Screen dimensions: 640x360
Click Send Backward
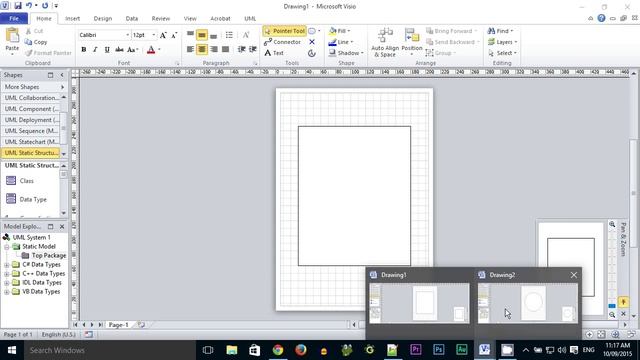(453, 42)
